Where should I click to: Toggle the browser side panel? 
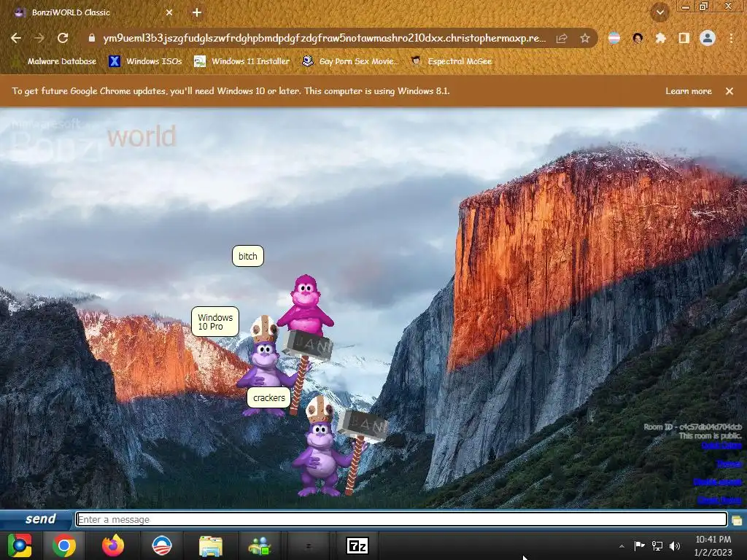(684, 38)
